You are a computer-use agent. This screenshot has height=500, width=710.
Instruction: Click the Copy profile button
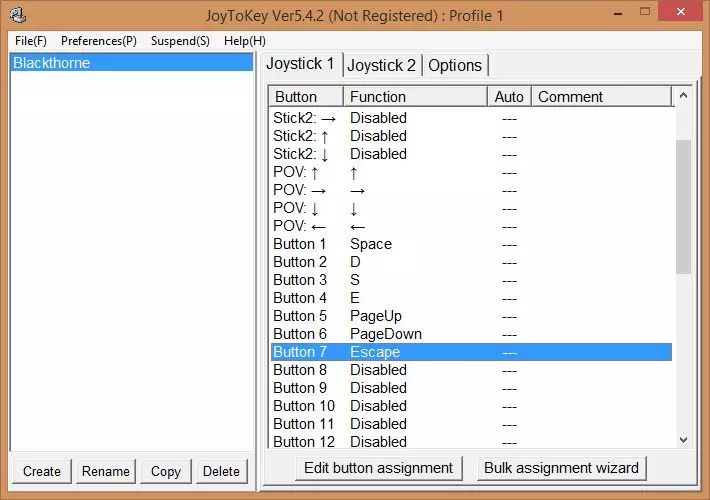(166, 471)
